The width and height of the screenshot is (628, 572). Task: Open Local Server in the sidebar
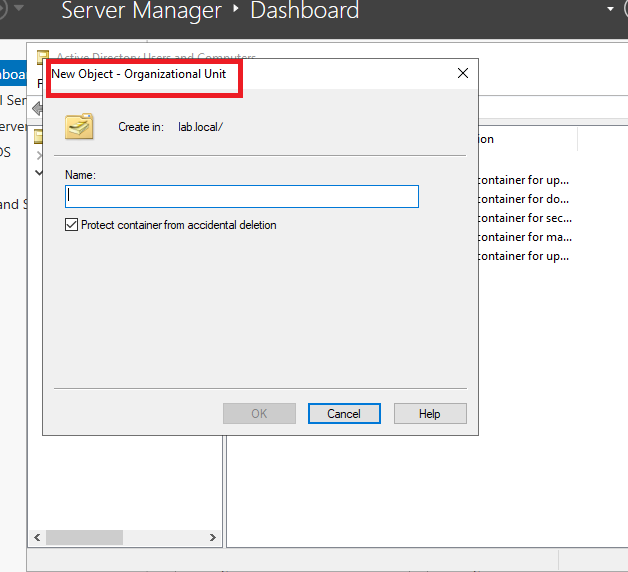tap(12, 100)
